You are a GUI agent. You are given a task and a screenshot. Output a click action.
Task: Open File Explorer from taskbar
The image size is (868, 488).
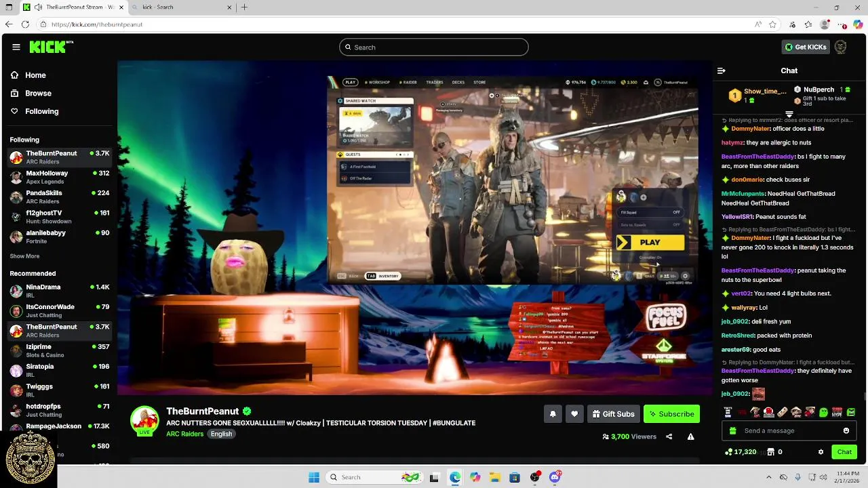coord(495,477)
